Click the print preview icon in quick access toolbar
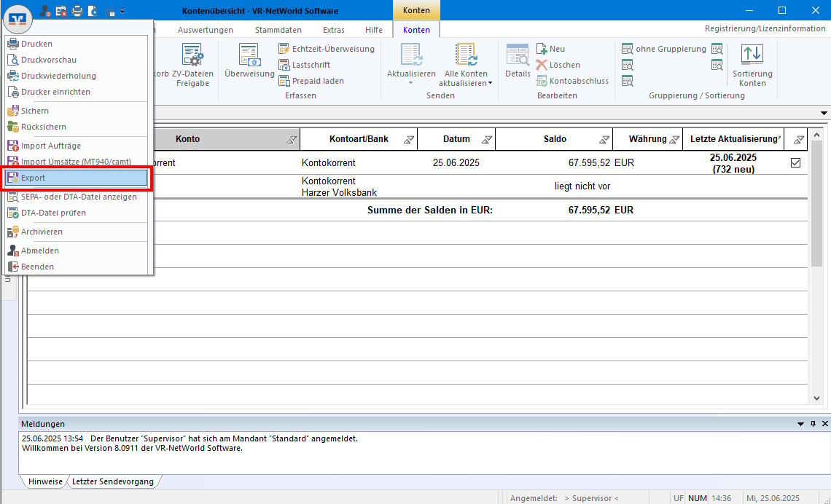This screenshot has height=504, width=831. coord(93,11)
